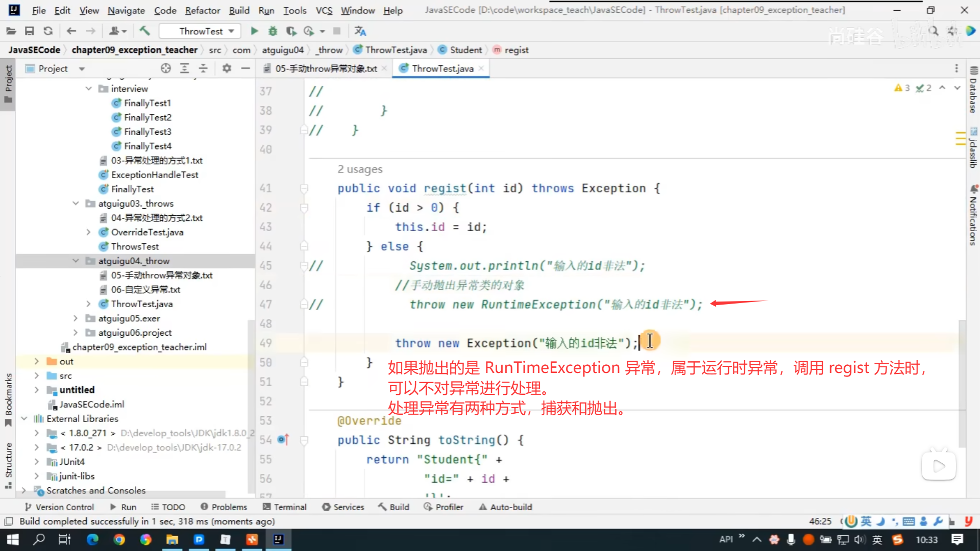The width and height of the screenshot is (980, 551).
Task: Open FinallyTest3 in project tree
Action: tap(148, 132)
